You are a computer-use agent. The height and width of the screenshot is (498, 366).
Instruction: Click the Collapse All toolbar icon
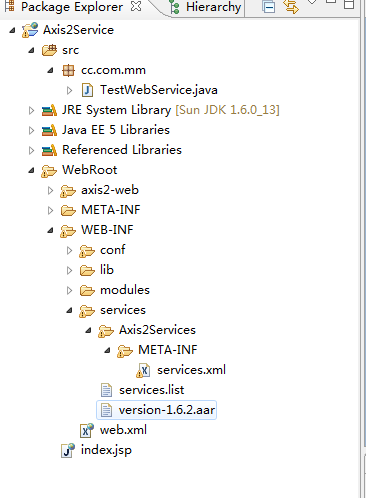[x=268, y=7]
